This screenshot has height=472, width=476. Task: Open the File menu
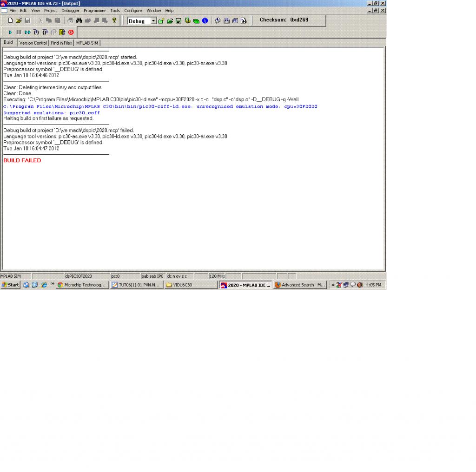click(x=13, y=11)
